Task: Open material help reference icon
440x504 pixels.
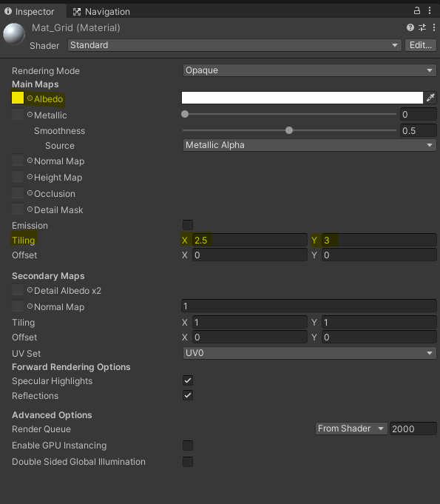Action: coord(410,27)
